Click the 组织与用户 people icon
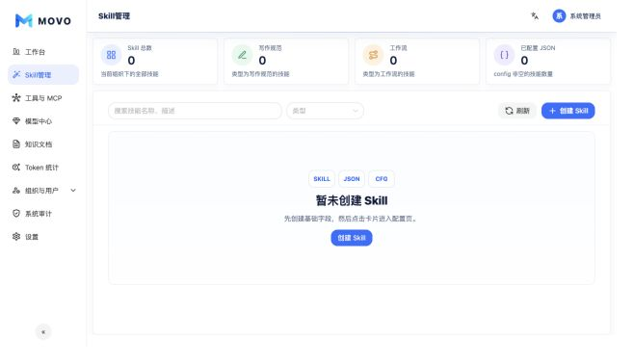Screen dimensions: 634x364 click(x=16, y=191)
